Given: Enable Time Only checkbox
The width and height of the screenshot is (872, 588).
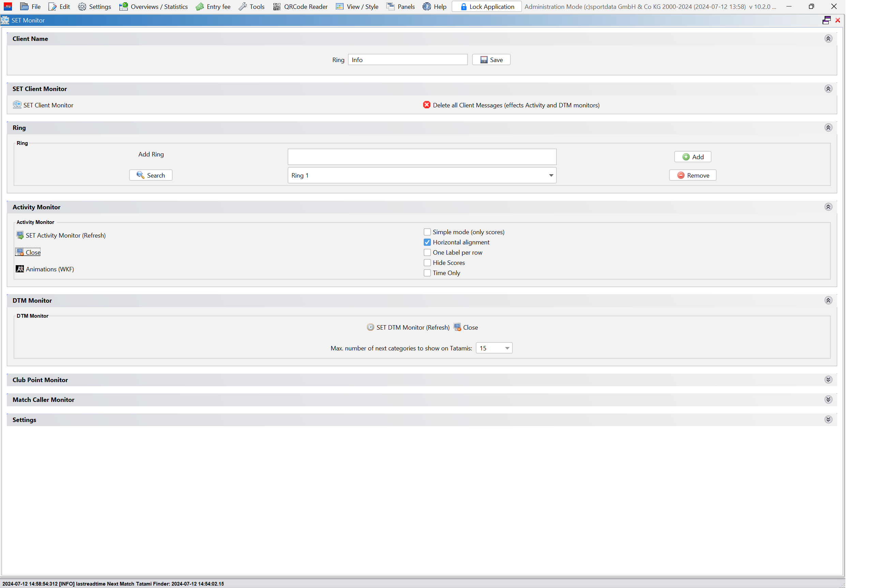Looking at the screenshot, I should tap(427, 273).
